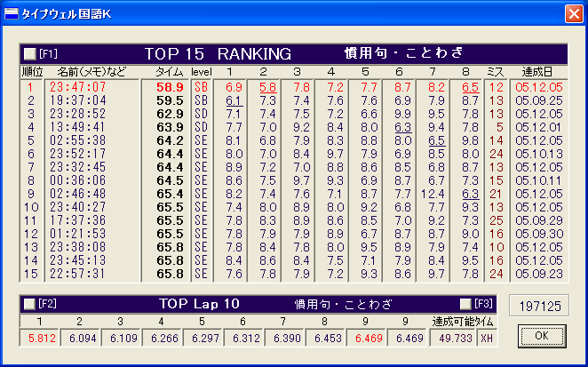This screenshot has height=367, width=588.
Task: Click the underlined 5.8 lap in row 1
Action: coord(267,87)
